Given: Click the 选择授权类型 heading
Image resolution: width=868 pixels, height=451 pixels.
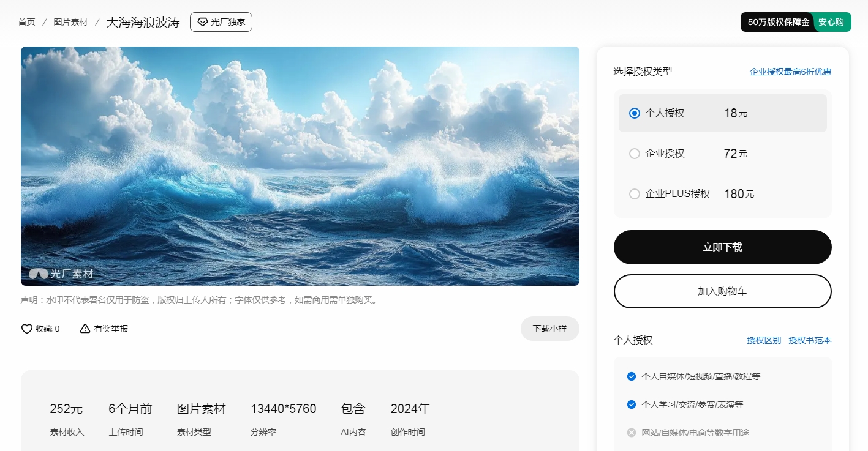Looking at the screenshot, I should pos(643,72).
